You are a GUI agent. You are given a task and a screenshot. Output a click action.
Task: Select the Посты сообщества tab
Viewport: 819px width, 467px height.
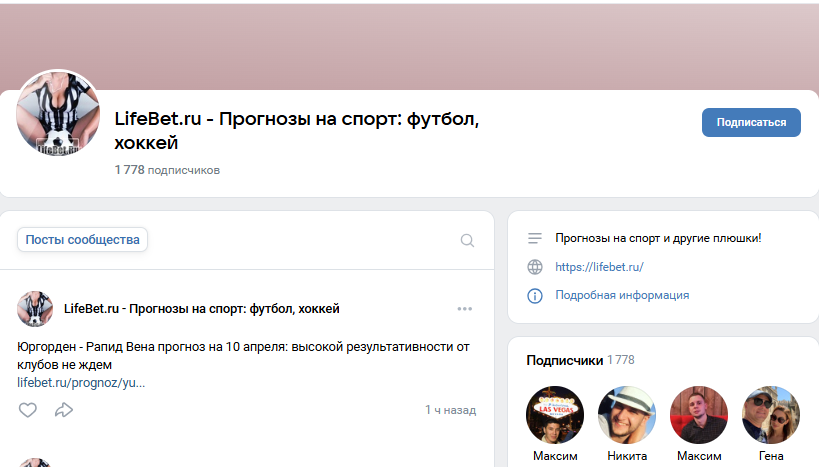coord(82,240)
